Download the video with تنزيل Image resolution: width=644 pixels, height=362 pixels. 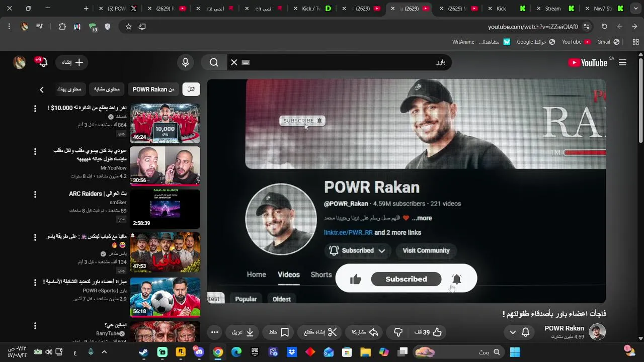[x=243, y=332]
